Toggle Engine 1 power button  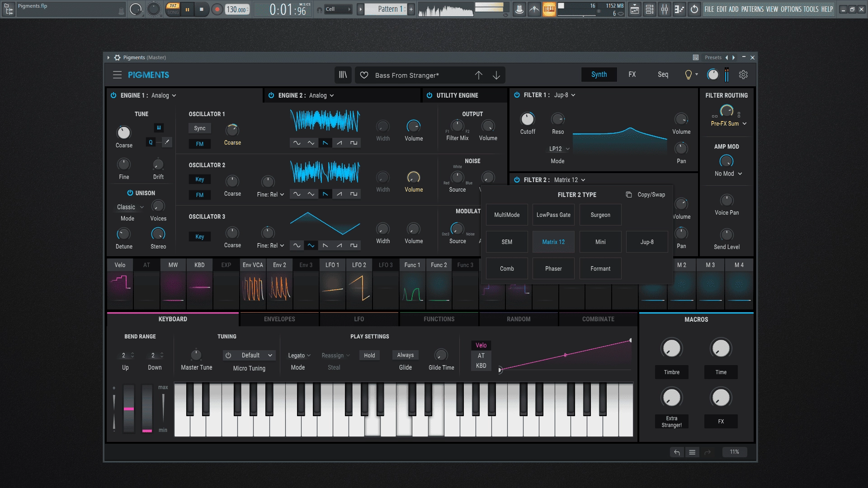(x=113, y=95)
